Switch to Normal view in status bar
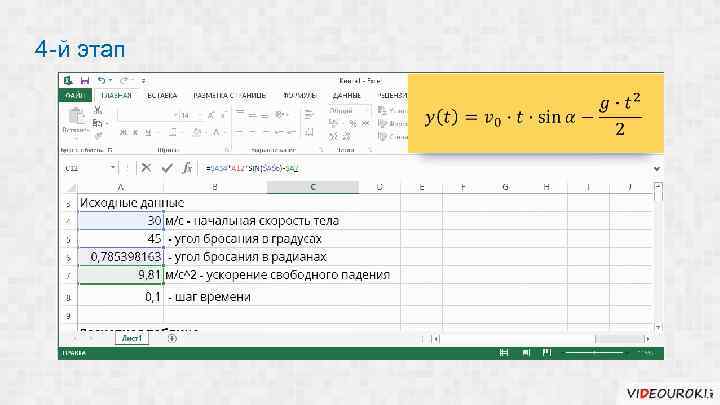Image resolution: width=720 pixels, height=405 pixels. tap(504, 353)
